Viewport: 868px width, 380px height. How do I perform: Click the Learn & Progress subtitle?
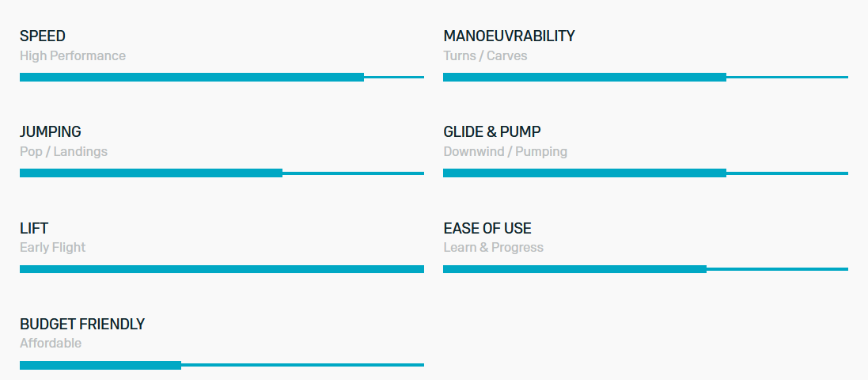click(x=493, y=248)
